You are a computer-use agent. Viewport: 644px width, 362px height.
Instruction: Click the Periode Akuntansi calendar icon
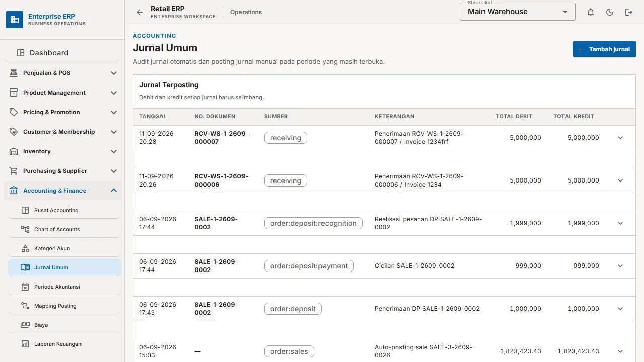(25, 287)
